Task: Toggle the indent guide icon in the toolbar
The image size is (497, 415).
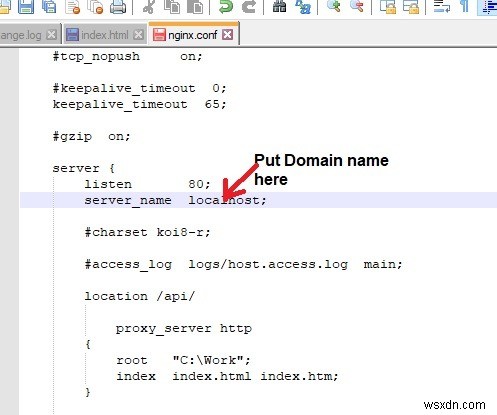Action: [488, 7]
